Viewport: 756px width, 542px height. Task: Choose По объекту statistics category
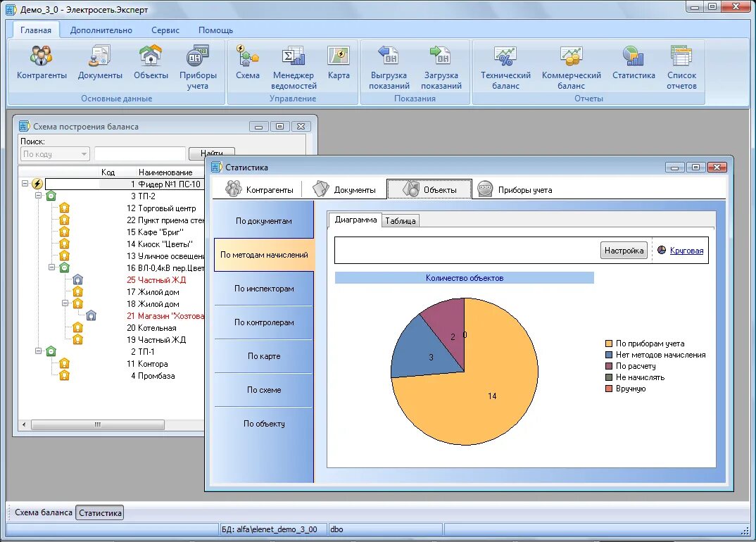264,423
